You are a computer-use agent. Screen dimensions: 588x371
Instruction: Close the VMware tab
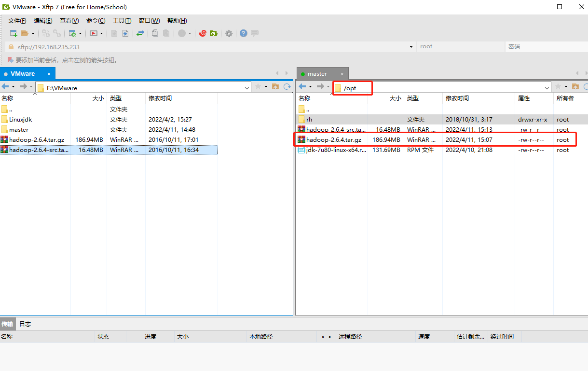click(x=48, y=74)
